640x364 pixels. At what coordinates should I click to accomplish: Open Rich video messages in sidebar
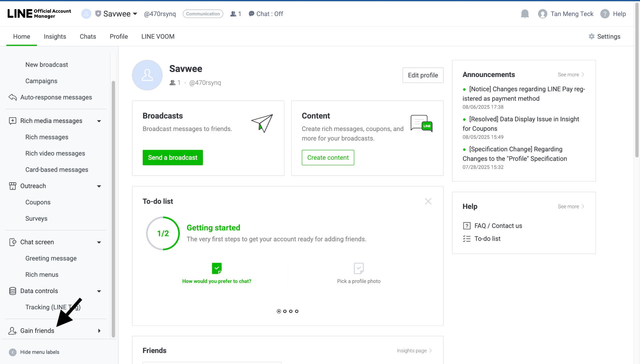55,153
